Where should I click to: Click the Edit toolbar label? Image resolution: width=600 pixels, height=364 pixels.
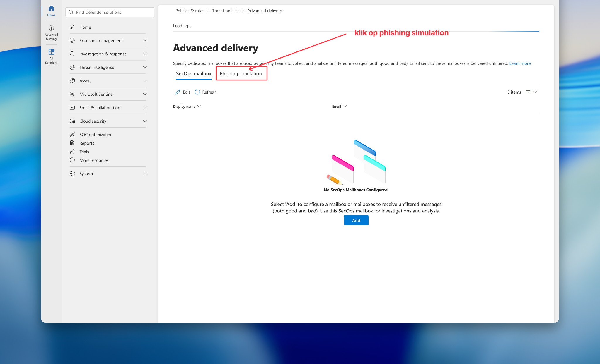pyautogui.click(x=186, y=92)
